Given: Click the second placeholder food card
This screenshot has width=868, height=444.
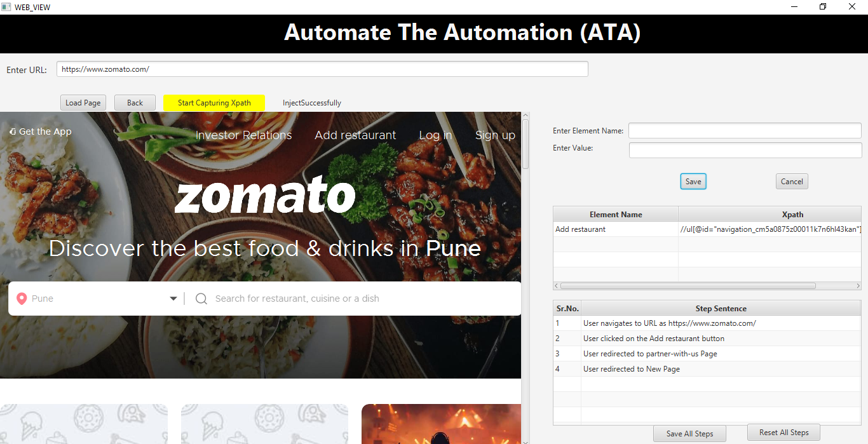Looking at the screenshot, I should pyautogui.click(x=264, y=424).
